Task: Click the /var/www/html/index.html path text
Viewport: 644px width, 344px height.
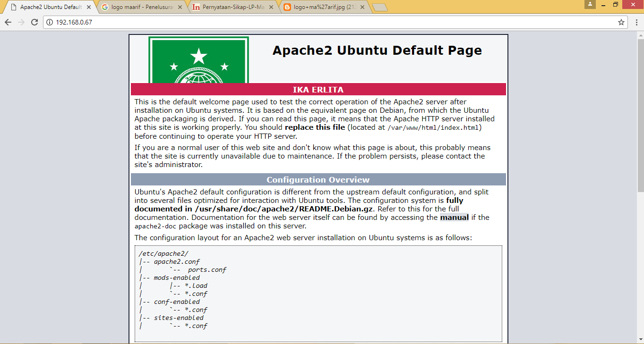Action: (434, 128)
